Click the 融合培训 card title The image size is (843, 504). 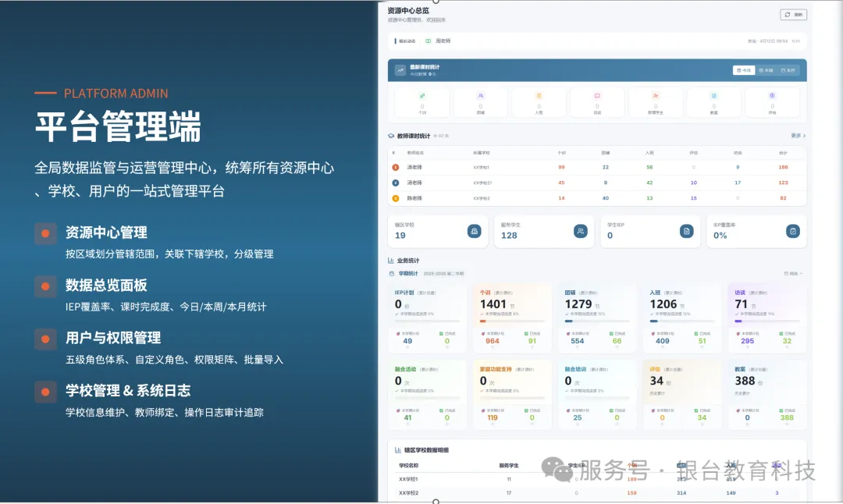tap(575, 370)
